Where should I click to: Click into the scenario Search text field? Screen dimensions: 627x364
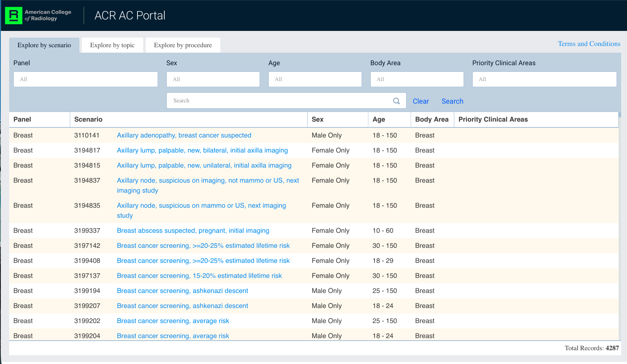point(280,101)
